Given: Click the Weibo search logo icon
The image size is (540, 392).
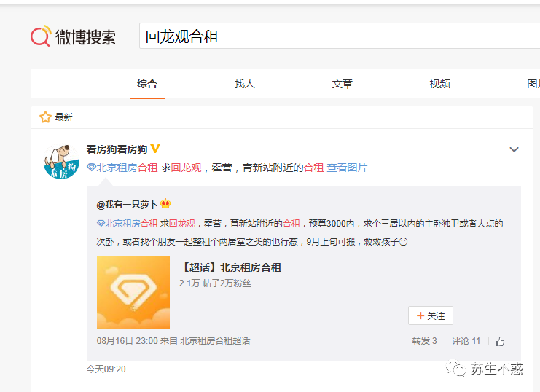Looking at the screenshot, I should pyautogui.click(x=41, y=36).
